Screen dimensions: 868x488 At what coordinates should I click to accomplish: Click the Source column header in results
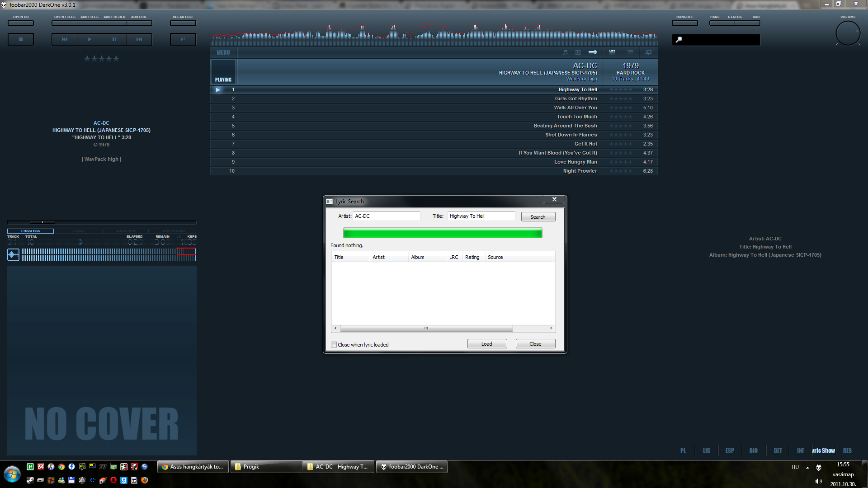[x=519, y=257]
